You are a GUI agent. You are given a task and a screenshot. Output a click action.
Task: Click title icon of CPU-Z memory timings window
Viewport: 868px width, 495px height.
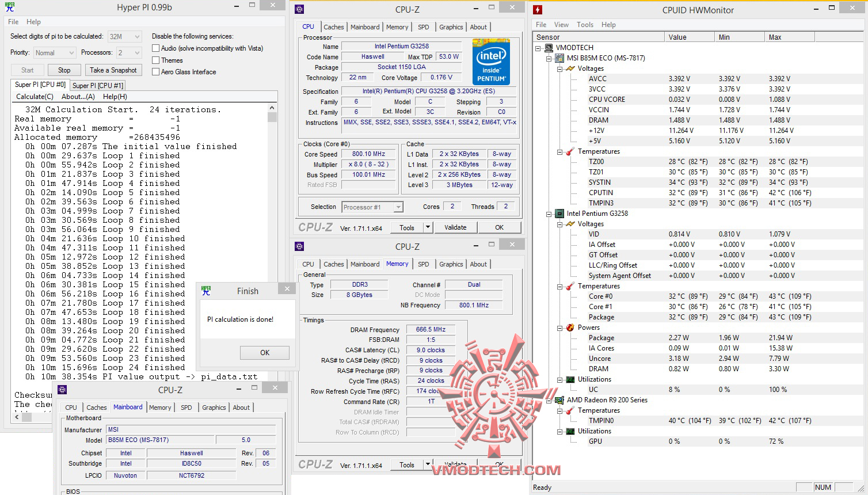[x=299, y=246]
